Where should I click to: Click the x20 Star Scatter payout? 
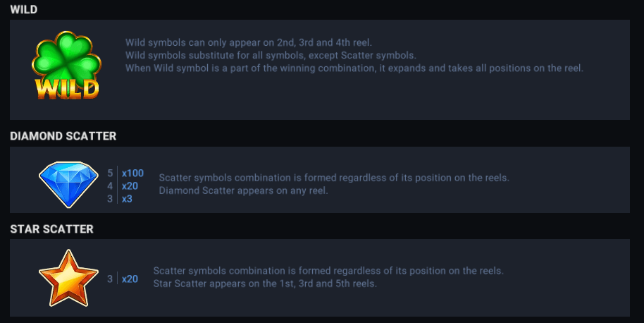coord(130,279)
